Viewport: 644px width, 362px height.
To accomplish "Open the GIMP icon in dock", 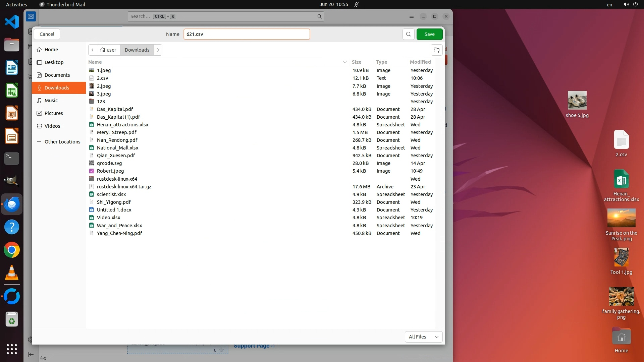I will point(12,181).
